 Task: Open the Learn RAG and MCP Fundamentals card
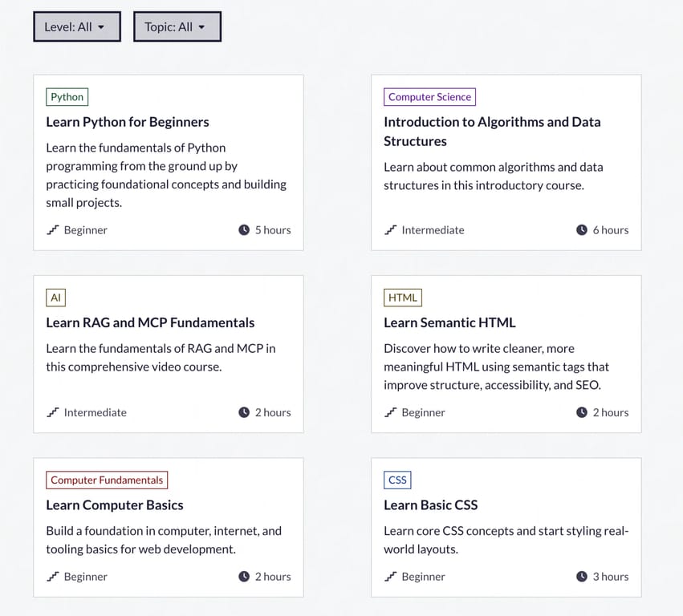coord(150,322)
